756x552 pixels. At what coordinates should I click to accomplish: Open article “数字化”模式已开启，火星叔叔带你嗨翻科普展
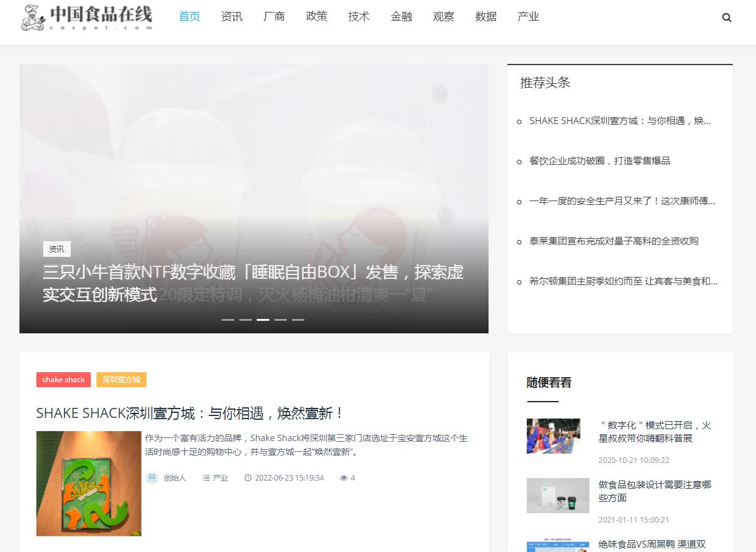pos(655,432)
